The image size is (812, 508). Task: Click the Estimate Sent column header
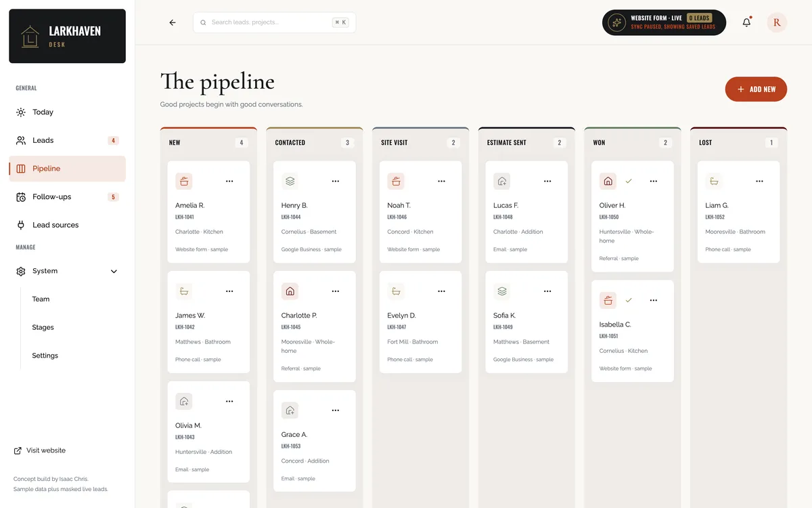coord(526,143)
